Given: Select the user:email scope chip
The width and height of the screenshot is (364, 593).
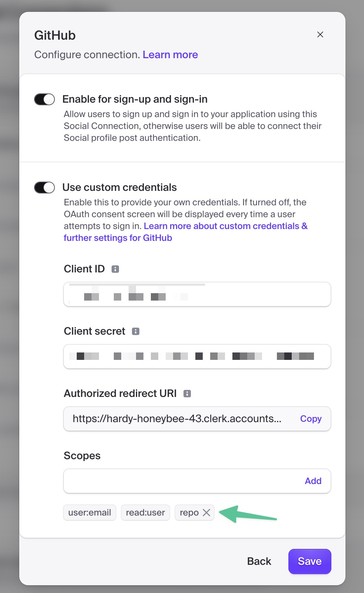Looking at the screenshot, I should pos(90,513).
